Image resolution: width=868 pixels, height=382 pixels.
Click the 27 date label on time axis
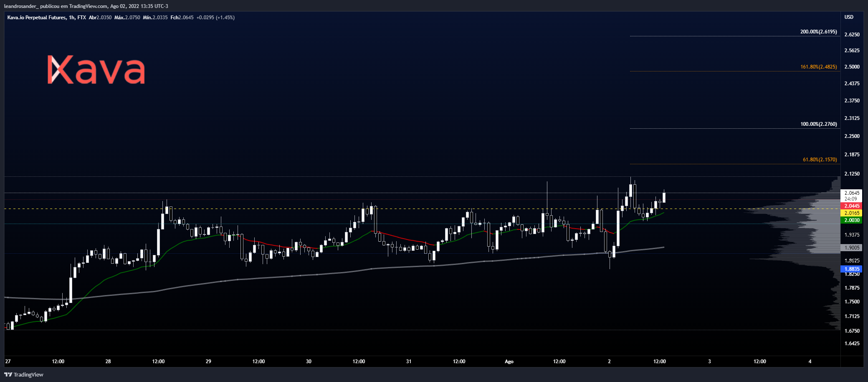[8, 362]
